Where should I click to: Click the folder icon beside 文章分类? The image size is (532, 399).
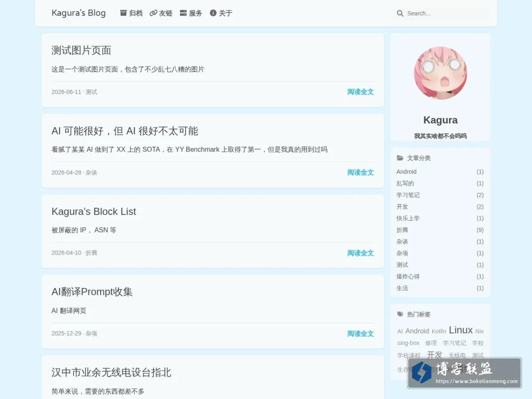pos(400,158)
